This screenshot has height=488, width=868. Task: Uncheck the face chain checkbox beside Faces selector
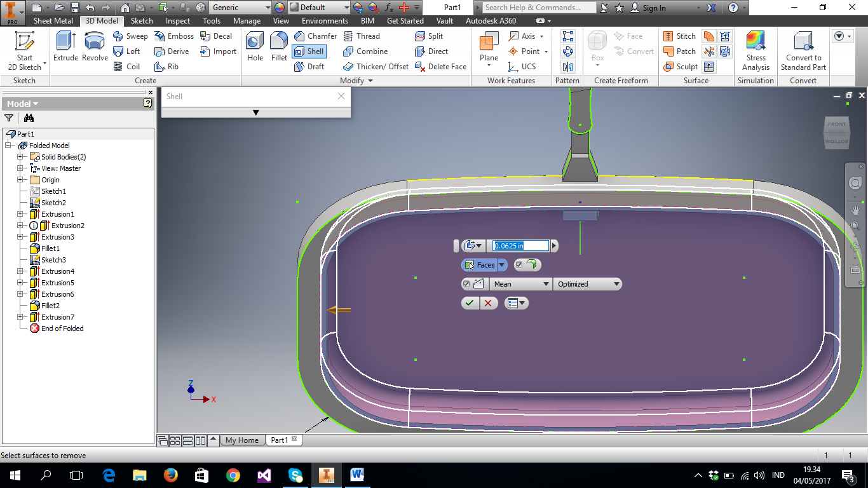(x=520, y=264)
